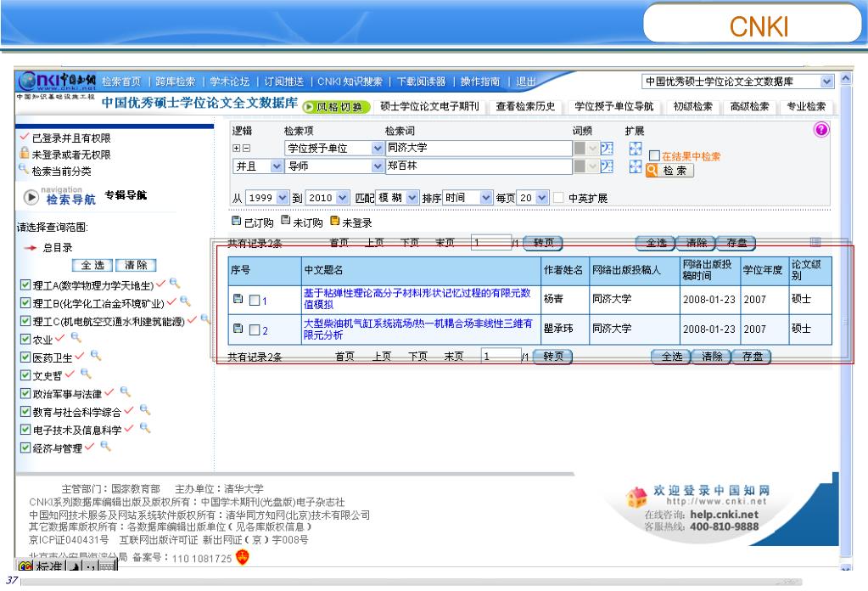Uncheck the 医药卫生 checkbox
Screen dimensions: 868x591
(x=25, y=357)
